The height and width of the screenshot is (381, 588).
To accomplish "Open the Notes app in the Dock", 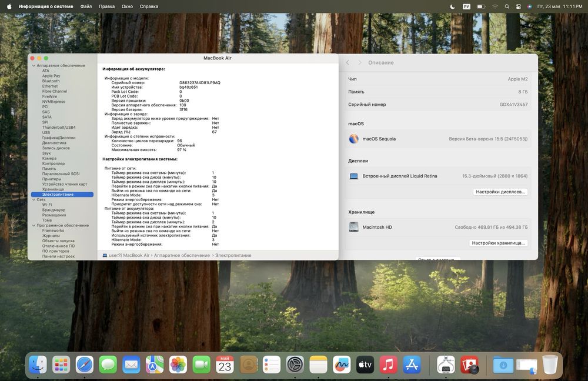I will pyautogui.click(x=318, y=365).
